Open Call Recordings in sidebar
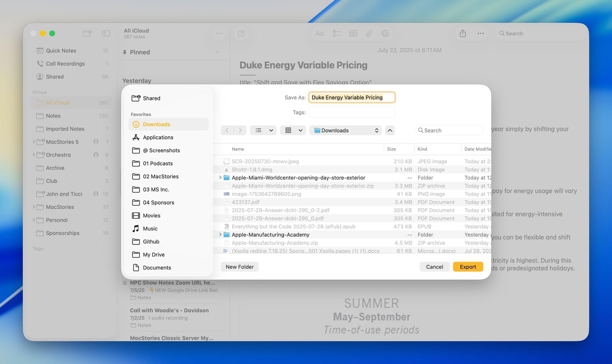This screenshot has height=364, width=612. point(71,64)
